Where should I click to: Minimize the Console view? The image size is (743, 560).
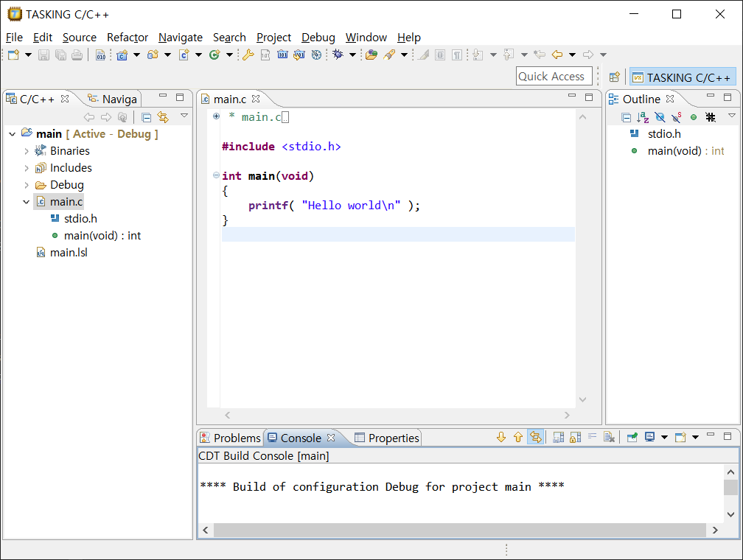tap(711, 435)
